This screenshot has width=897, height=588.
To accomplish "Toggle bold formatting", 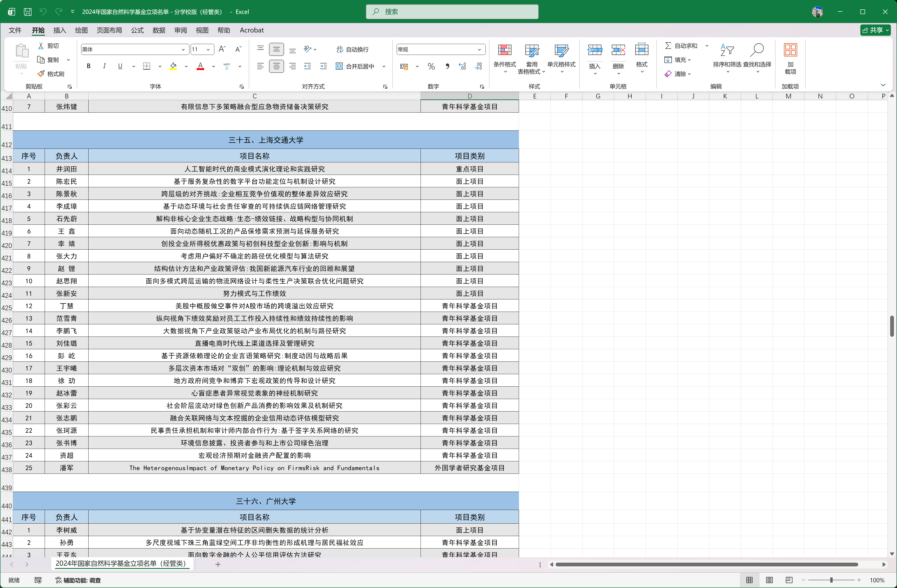I will tap(89, 66).
